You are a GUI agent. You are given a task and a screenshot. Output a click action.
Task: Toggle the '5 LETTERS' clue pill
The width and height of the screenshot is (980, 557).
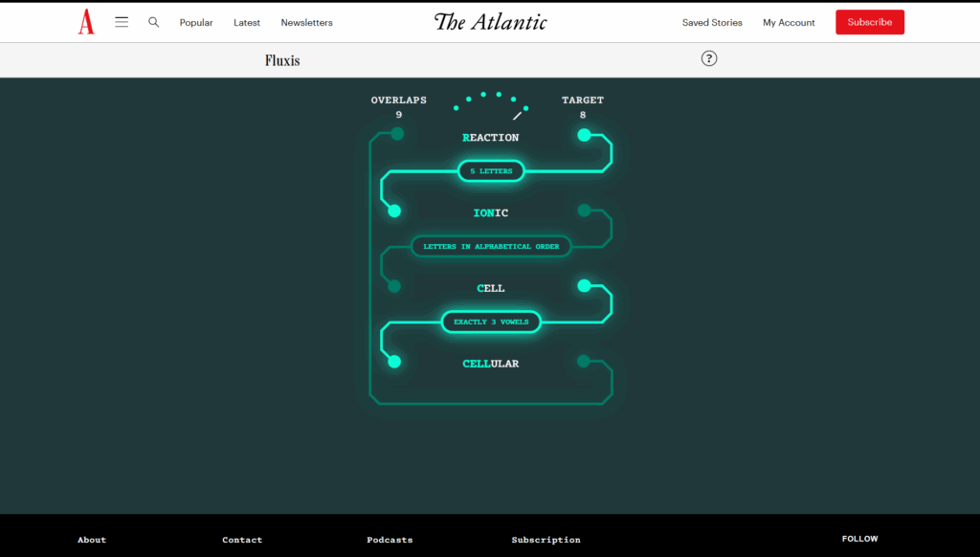pyautogui.click(x=491, y=171)
